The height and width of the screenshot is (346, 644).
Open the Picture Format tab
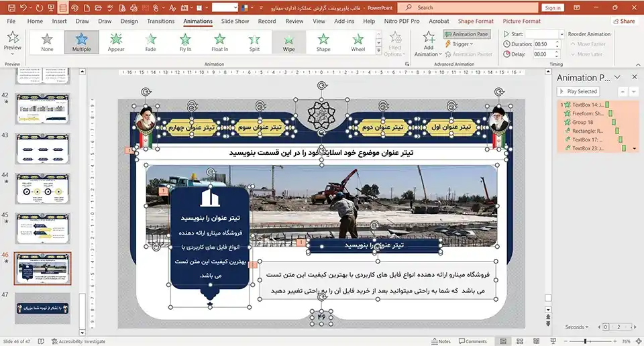(x=522, y=21)
